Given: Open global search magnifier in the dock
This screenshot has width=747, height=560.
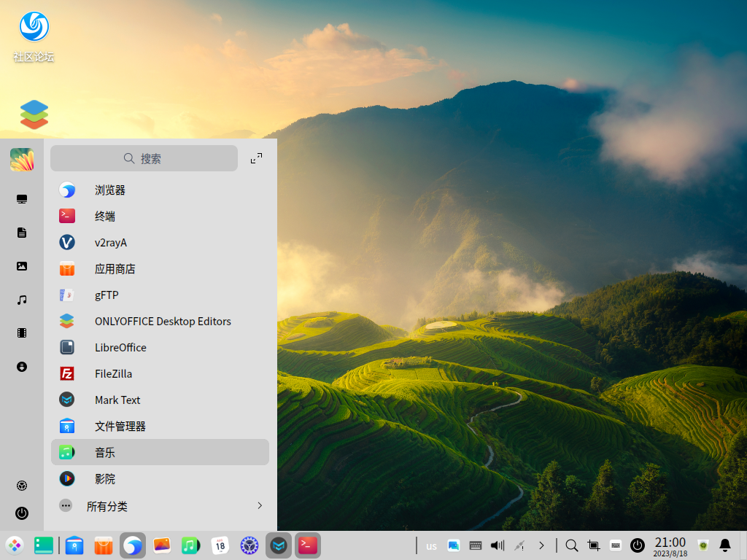Looking at the screenshot, I should point(572,545).
